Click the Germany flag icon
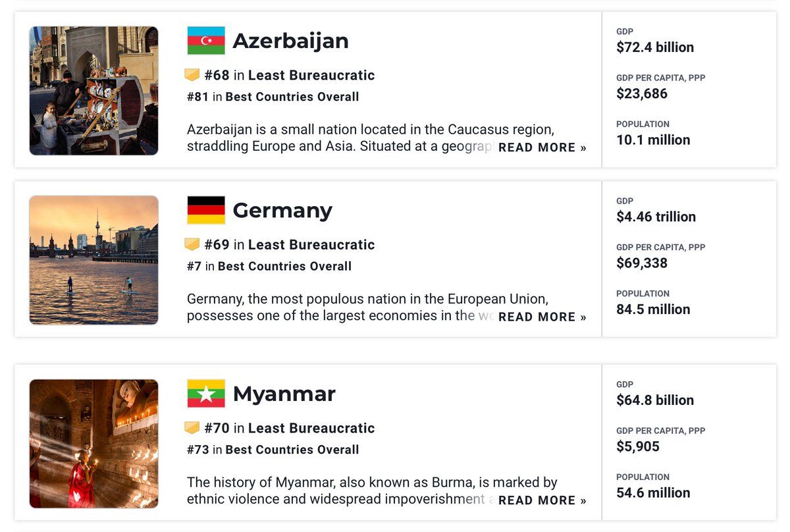Screen dimensions: 790x532 pyautogui.click(x=206, y=210)
